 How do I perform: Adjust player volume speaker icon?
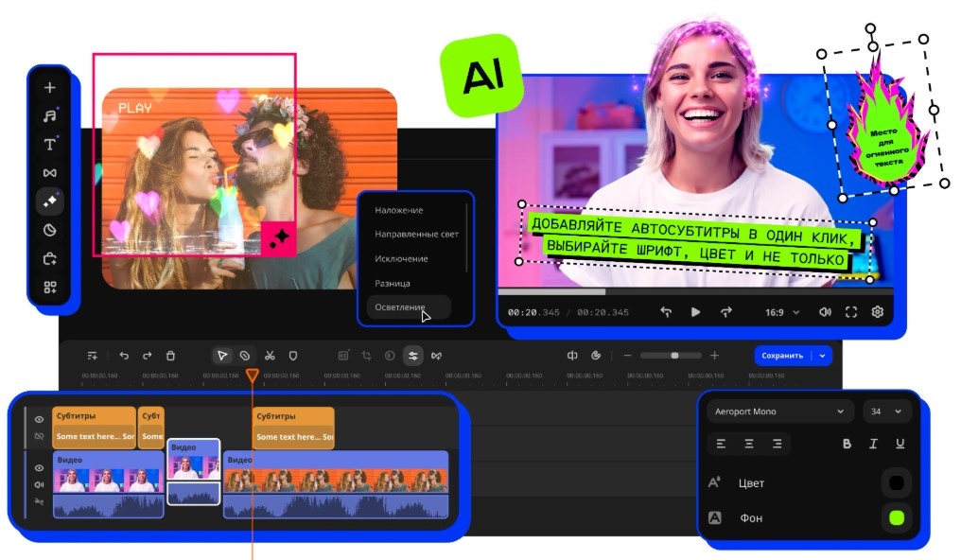click(825, 312)
